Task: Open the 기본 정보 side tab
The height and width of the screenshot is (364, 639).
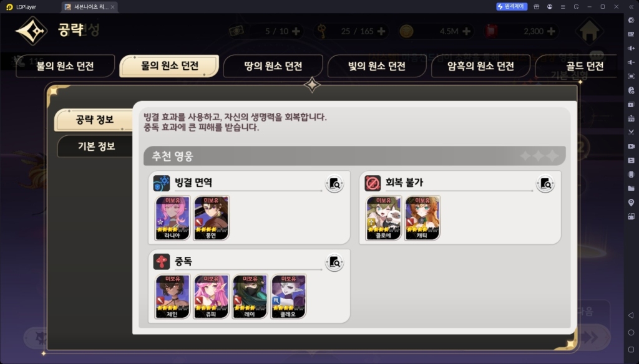Action: [x=96, y=146]
